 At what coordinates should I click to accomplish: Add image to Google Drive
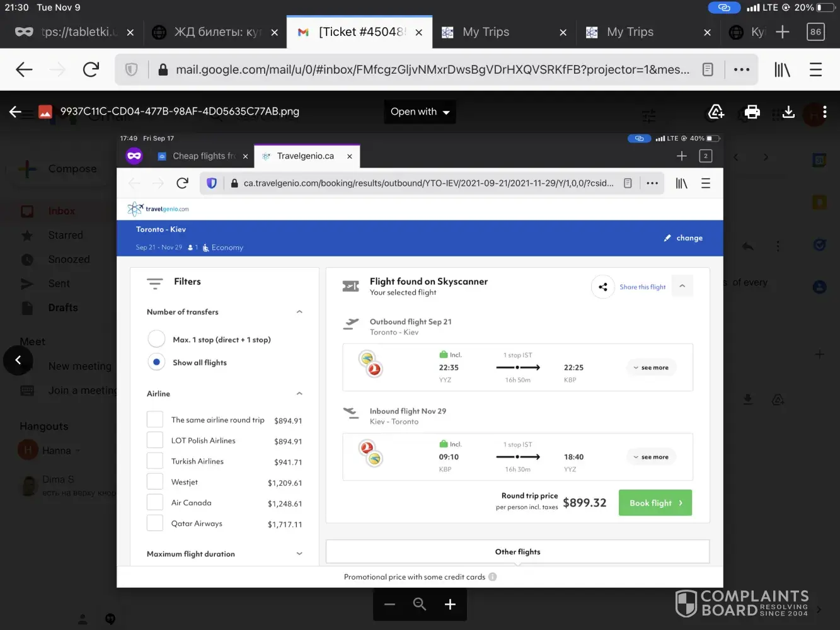pyautogui.click(x=716, y=112)
